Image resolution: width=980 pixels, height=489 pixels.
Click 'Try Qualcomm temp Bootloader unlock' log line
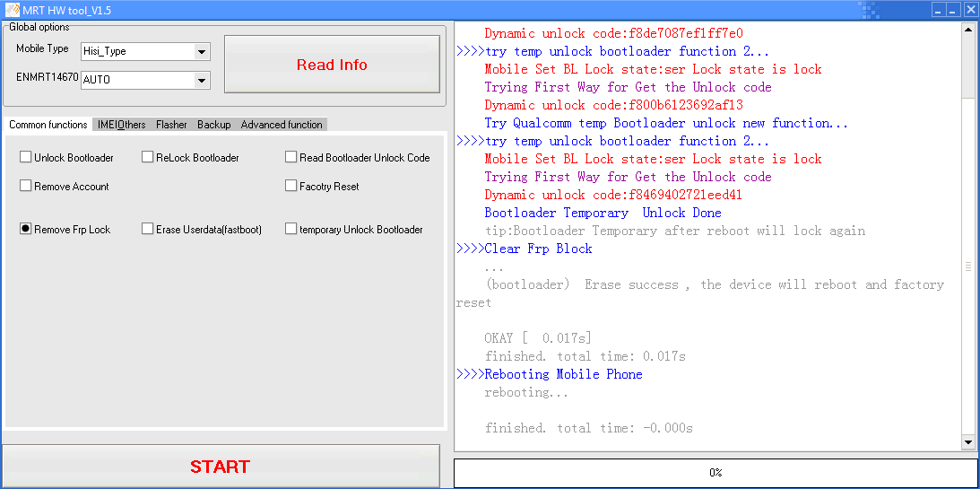[x=666, y=123]
